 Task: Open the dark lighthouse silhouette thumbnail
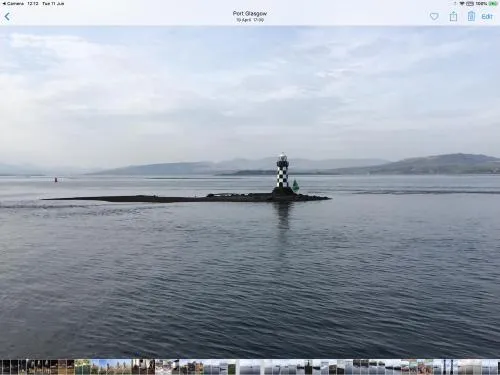click(309, 367)
